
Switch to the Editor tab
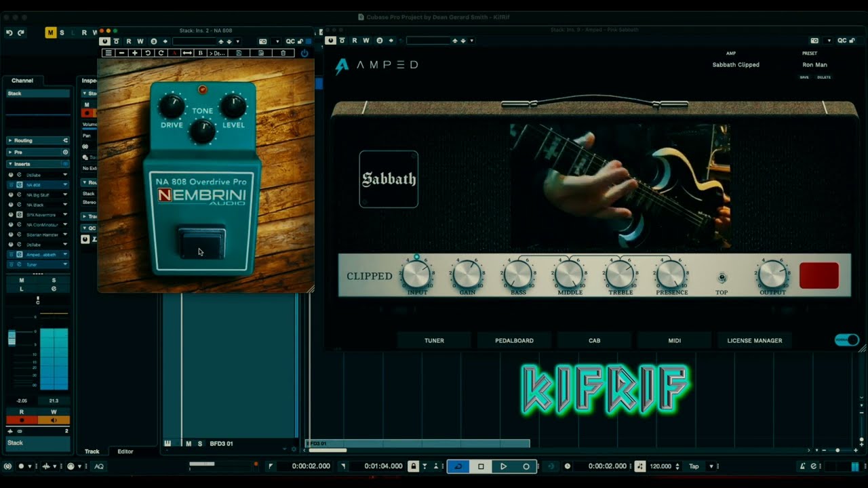pyautogui.click(x=125, y=451)
